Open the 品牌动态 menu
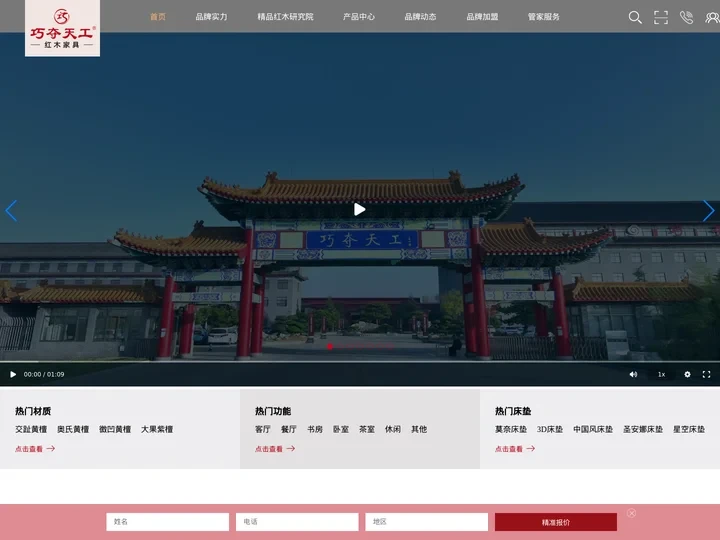Image resolution: width=720 pixels, height=540 pixels. pos(420,17)
